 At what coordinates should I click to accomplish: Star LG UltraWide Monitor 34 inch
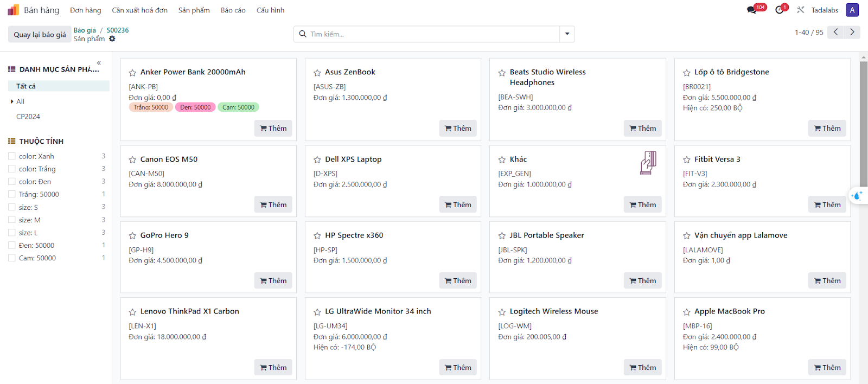[x=317, y=312]
